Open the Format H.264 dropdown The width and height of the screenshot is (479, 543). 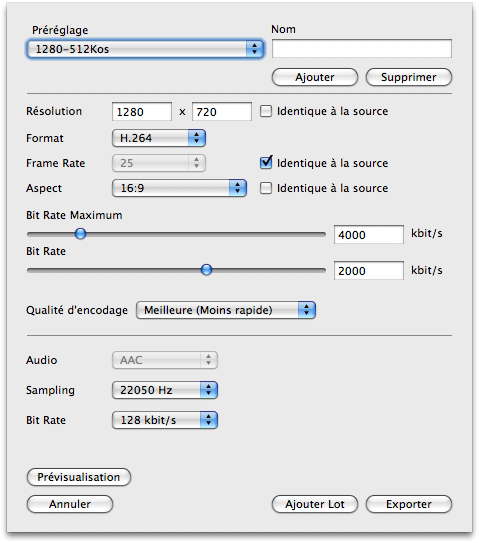(159, 138)
